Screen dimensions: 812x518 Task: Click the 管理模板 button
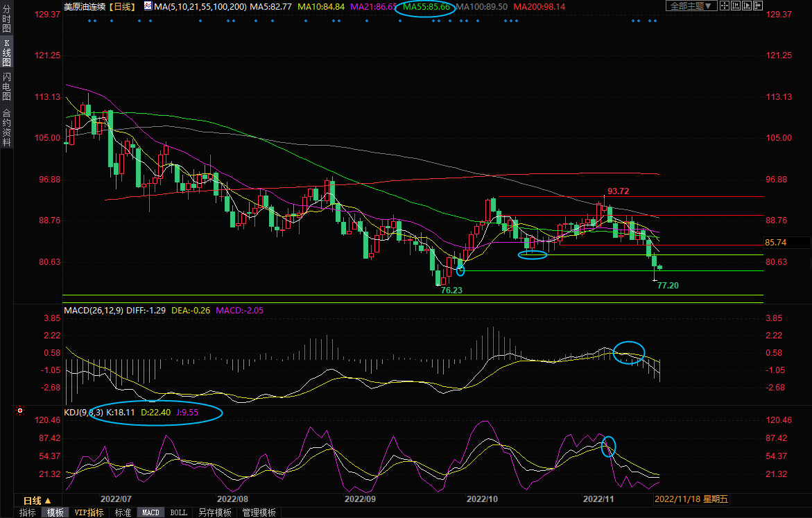coord(259,513)
